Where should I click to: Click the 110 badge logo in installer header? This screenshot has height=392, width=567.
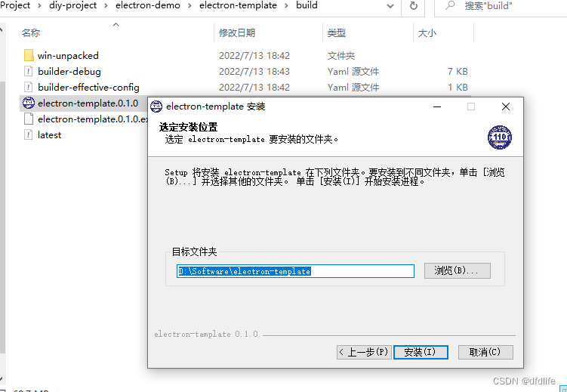(500, 137)
